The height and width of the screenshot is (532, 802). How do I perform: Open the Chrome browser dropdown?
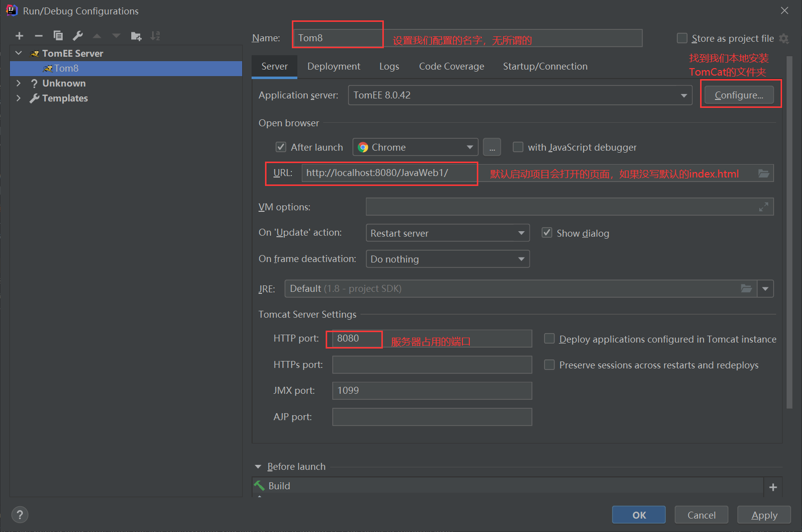pos(416,147)
